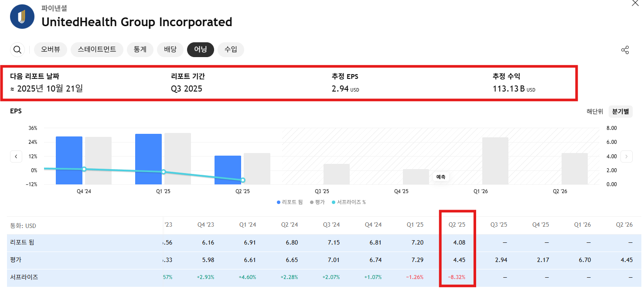Click the 평가 row label in table

tap(16, 260)
